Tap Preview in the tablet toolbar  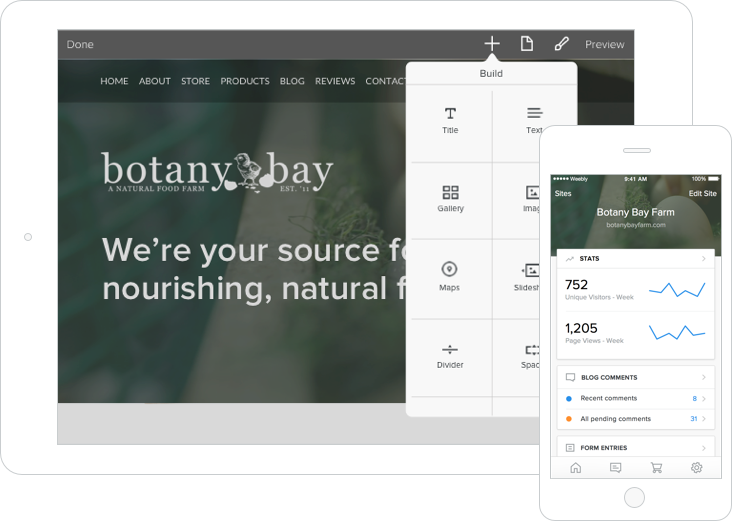[605, 44]
